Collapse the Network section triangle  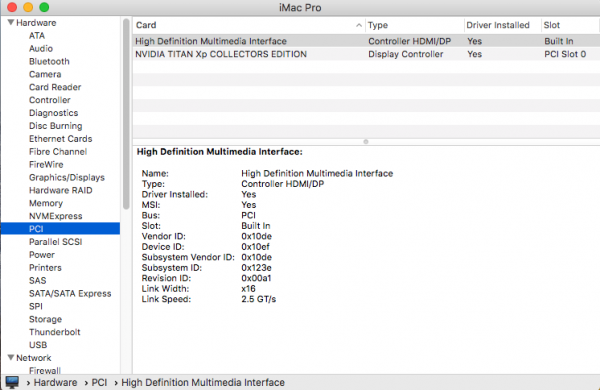[x=11, y=357]
